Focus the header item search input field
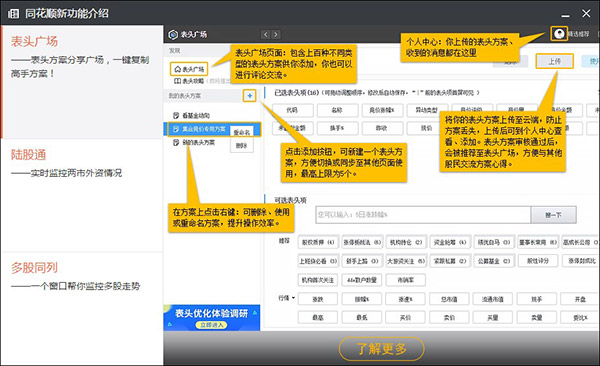Viewport: 600px width, 366px height. (423, 215)
